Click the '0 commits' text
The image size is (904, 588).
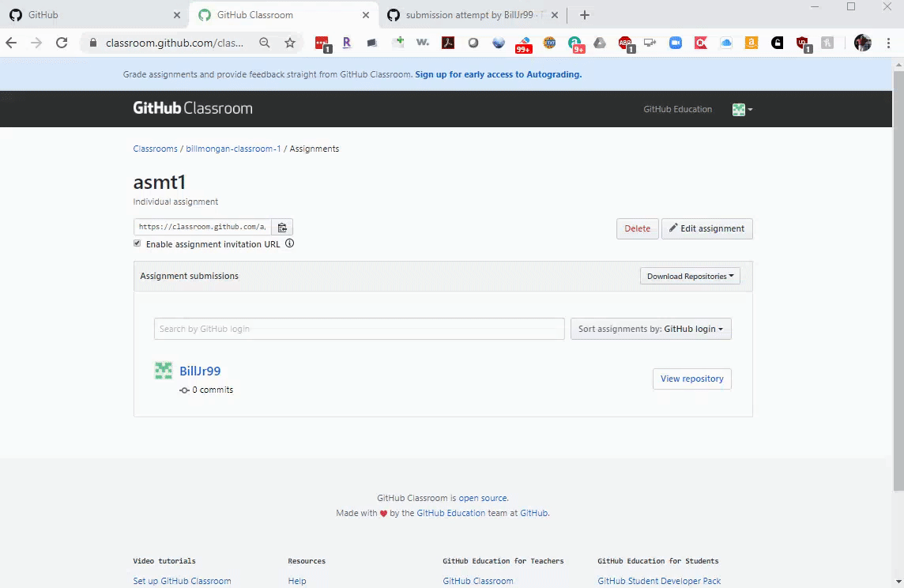[212, 390]
